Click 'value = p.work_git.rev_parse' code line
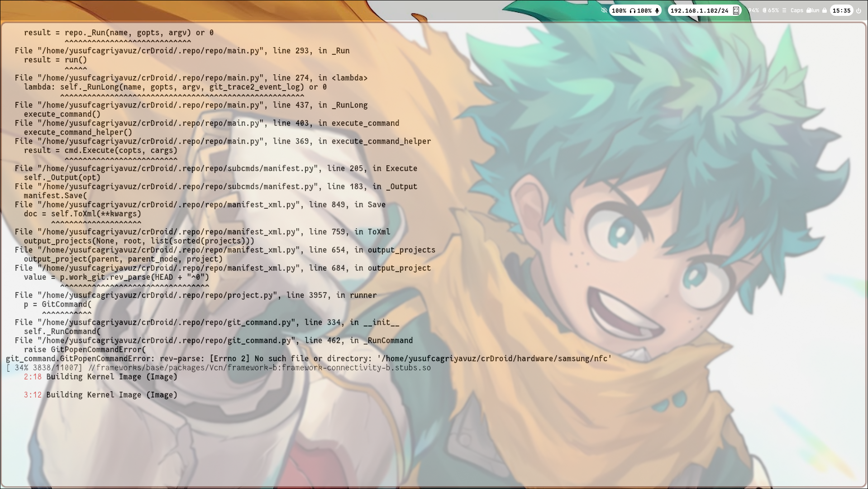 point(116,277)
